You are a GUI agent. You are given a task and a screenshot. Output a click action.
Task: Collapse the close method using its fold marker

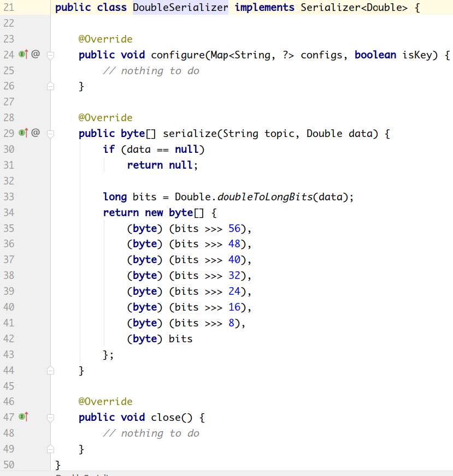(x=51, y=418)
